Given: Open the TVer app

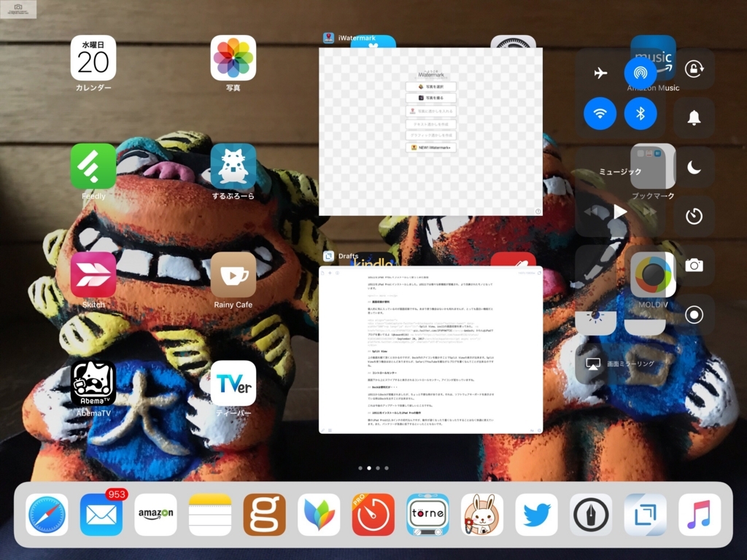Looking at the screenshot, I should [x=233, y=384].
